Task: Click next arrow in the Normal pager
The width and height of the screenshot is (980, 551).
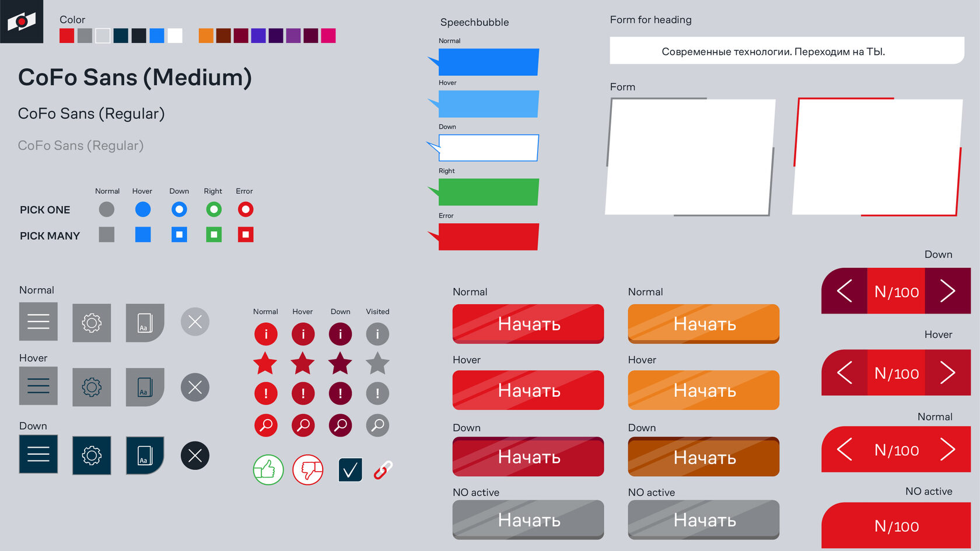Action: [x=947, y=449]
